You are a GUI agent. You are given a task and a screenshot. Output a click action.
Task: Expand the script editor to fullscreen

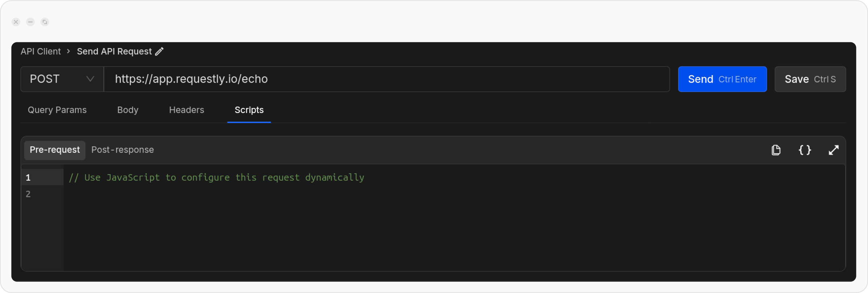pyautogui.click(x=834, y=150)
